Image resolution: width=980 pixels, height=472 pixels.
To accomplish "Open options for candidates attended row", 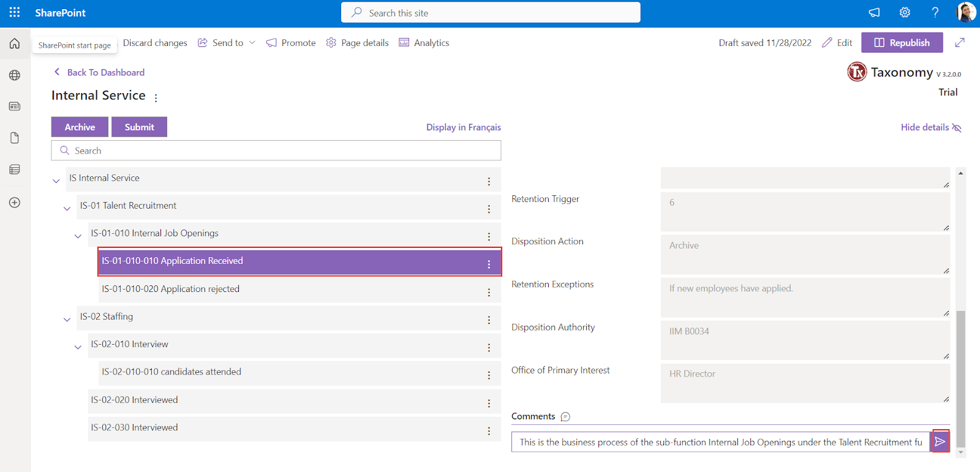I will [489, 375].
